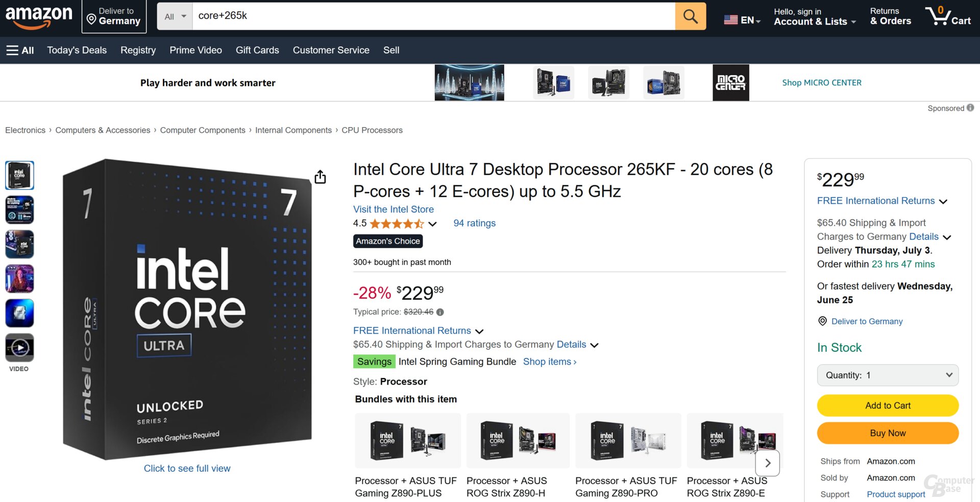
Task: Click the Computer Components breadcrumb
Action: (203, 130)
